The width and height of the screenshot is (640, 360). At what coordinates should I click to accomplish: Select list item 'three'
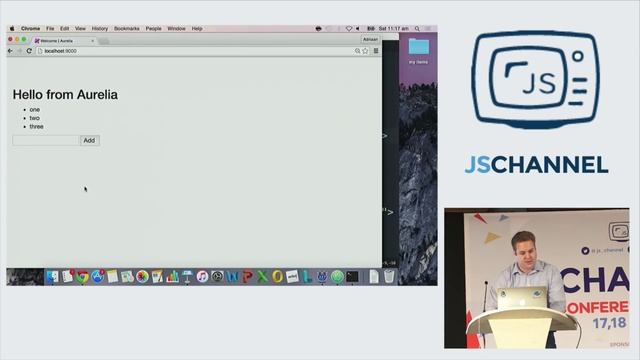tap(36, 127)
